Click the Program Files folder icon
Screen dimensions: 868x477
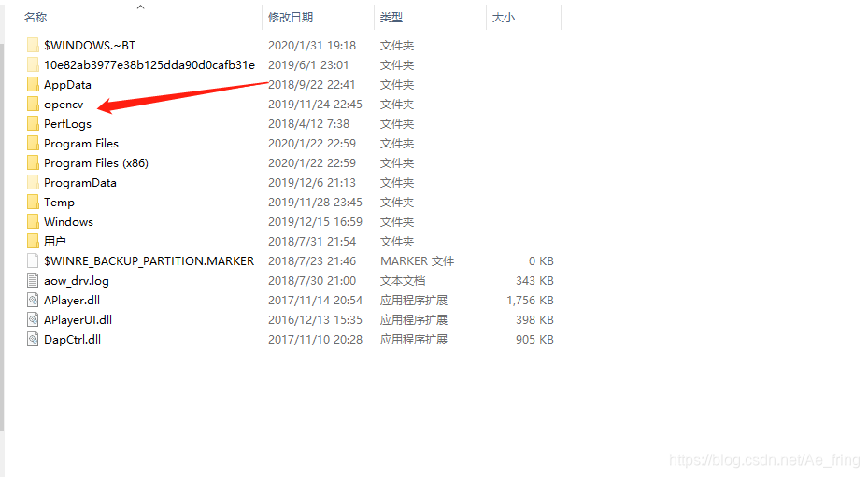tap(33, 143)
